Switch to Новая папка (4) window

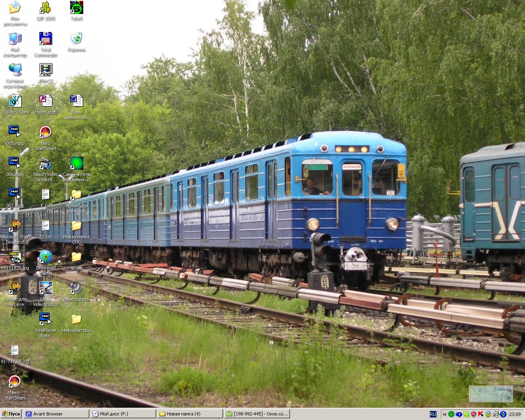(x=190, y=414)
